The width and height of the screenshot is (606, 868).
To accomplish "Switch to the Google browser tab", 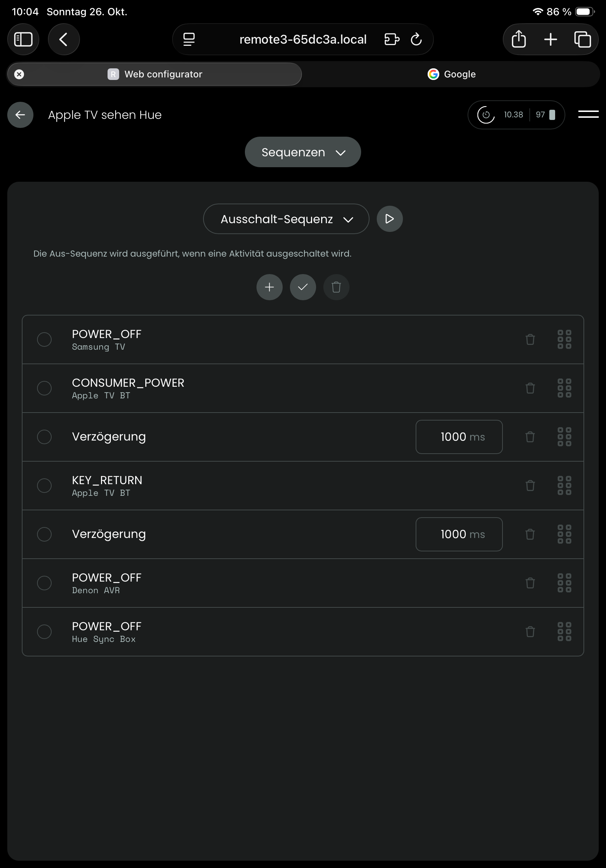I will 451,75.
